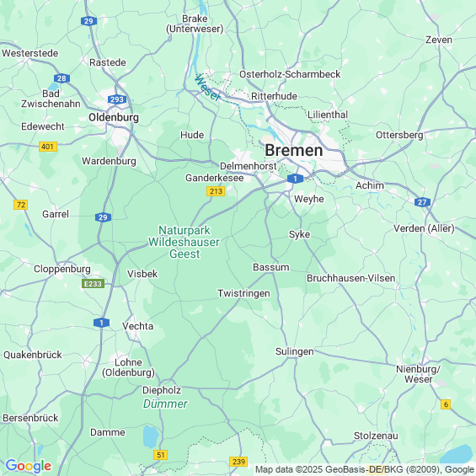476x476 pixels.
Task: Select the Weser river label
Action: 207,88
